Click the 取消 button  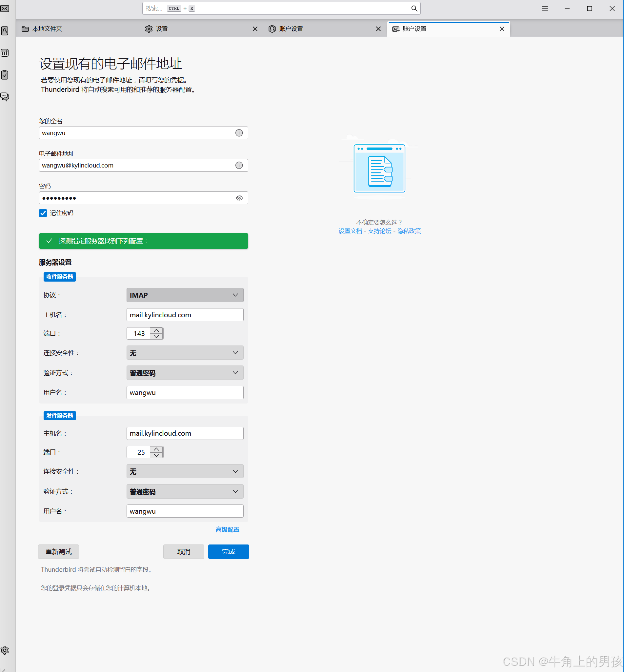tap(184, 551)
